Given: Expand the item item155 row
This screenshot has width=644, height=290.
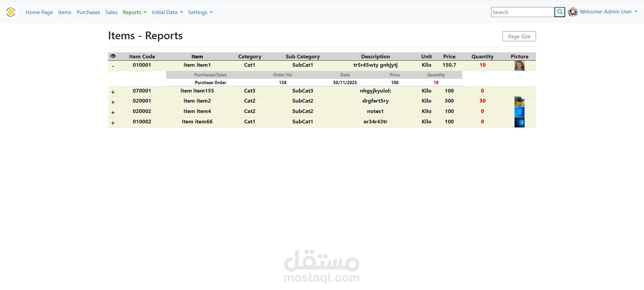Looking at the screenshot, I should 113,92.
